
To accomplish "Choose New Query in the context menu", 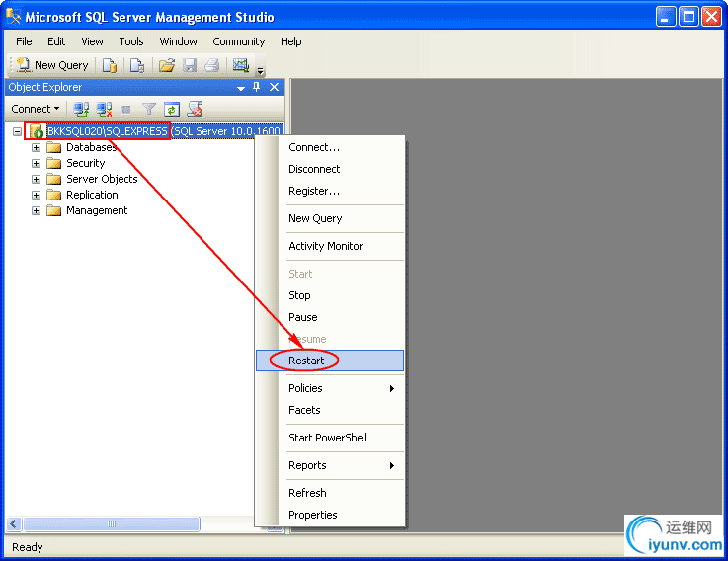I will pyautogui.click(x=330, y=218).
